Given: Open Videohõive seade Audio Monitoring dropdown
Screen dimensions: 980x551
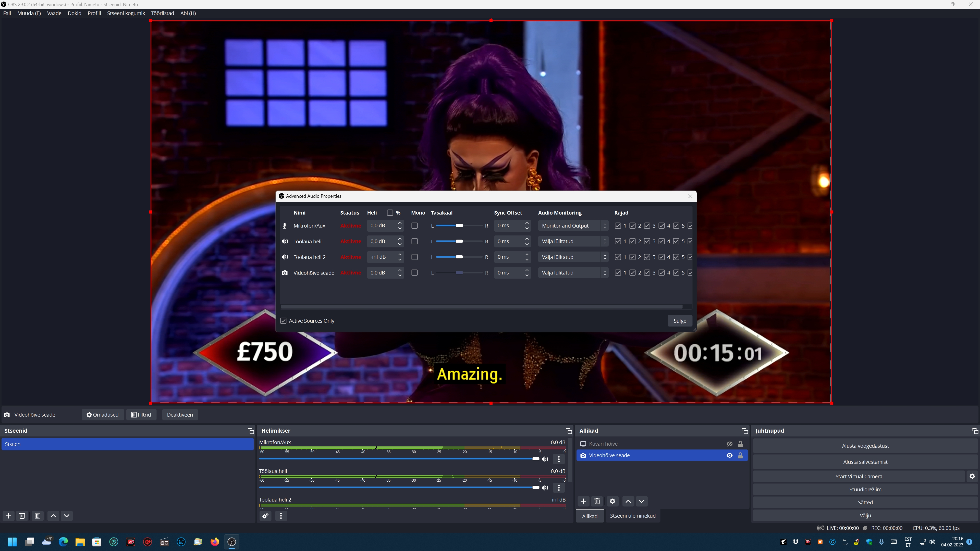Looking at the screenshot, I should coord(573,273).
